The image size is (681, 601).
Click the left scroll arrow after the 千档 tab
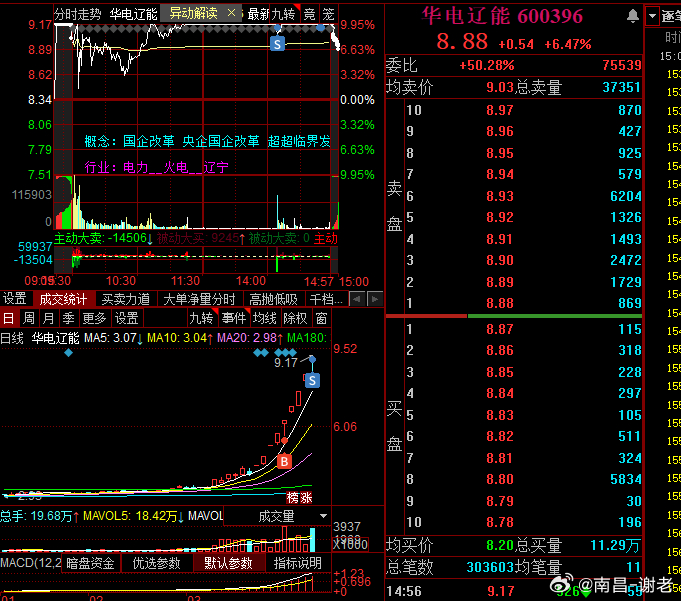click(x=357, y=299)
